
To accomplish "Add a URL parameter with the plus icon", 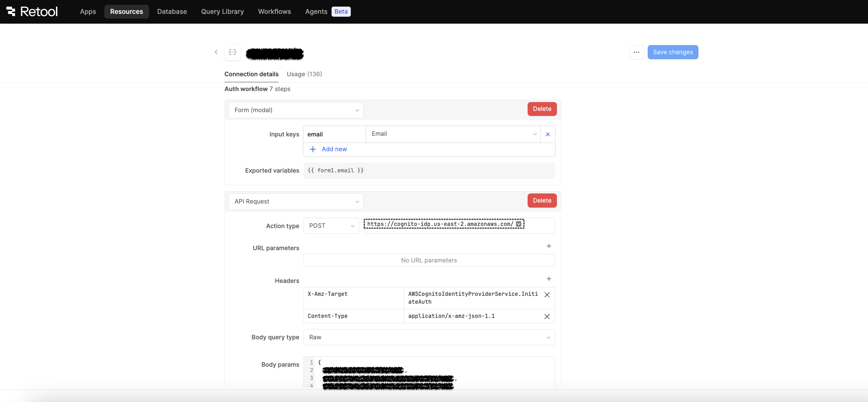I will [548, 246].
